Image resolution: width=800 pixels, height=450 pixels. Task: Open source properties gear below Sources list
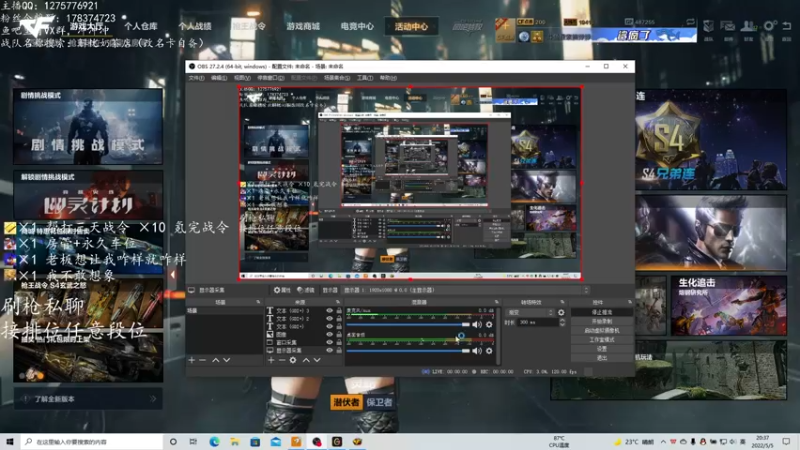coord(293,360)
